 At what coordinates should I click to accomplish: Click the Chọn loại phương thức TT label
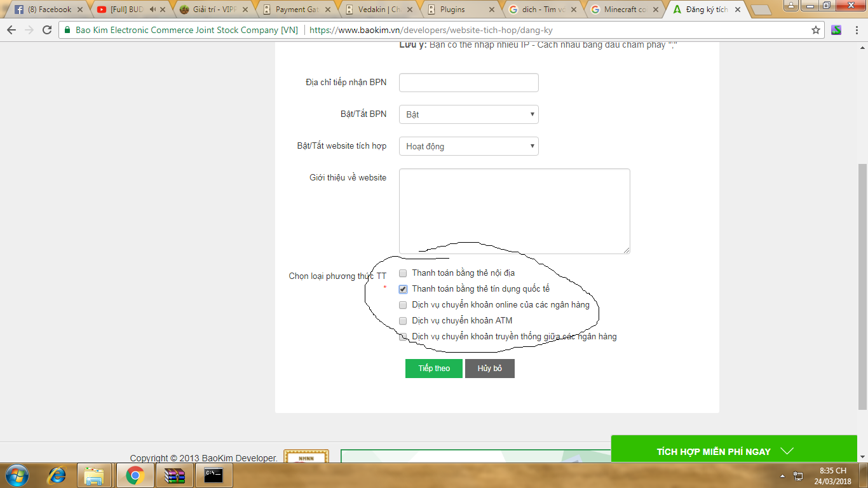pyautogui.click(x=337, y=276)
